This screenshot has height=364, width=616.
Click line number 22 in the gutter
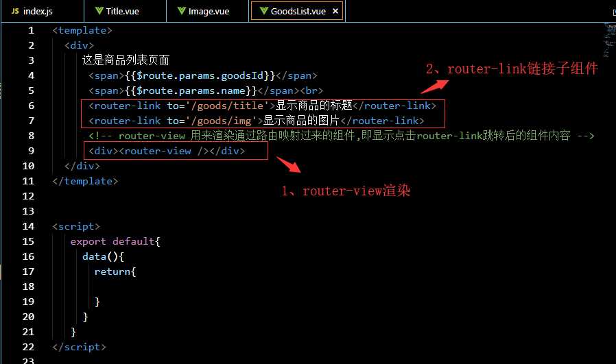[28, 347]
